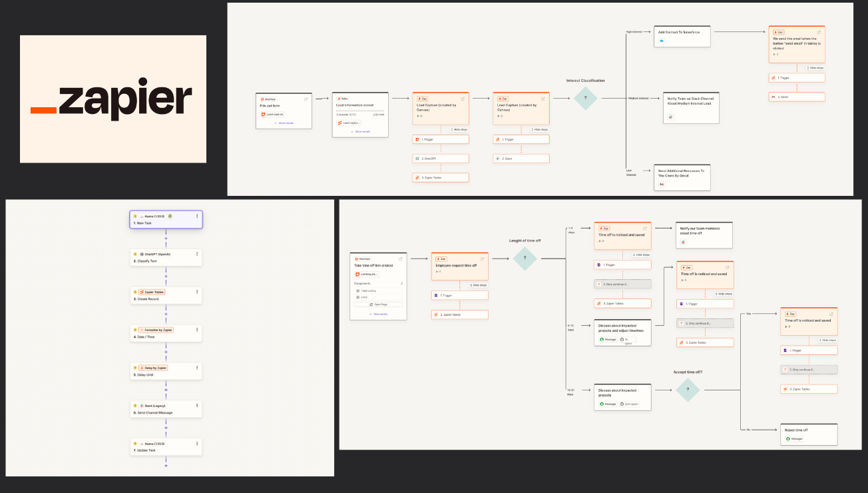Click the warning status icon on Delay Until step
The image size is (868, 493).
point(135,368)
